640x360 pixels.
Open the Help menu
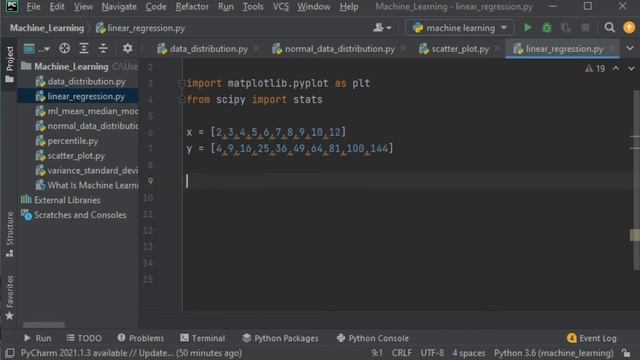(x=349, y=7)
